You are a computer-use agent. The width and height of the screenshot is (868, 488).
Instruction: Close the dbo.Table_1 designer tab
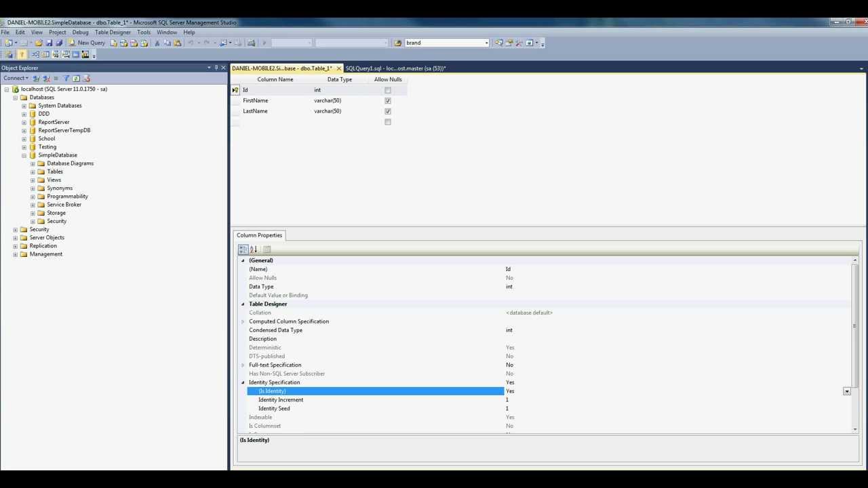339,68
